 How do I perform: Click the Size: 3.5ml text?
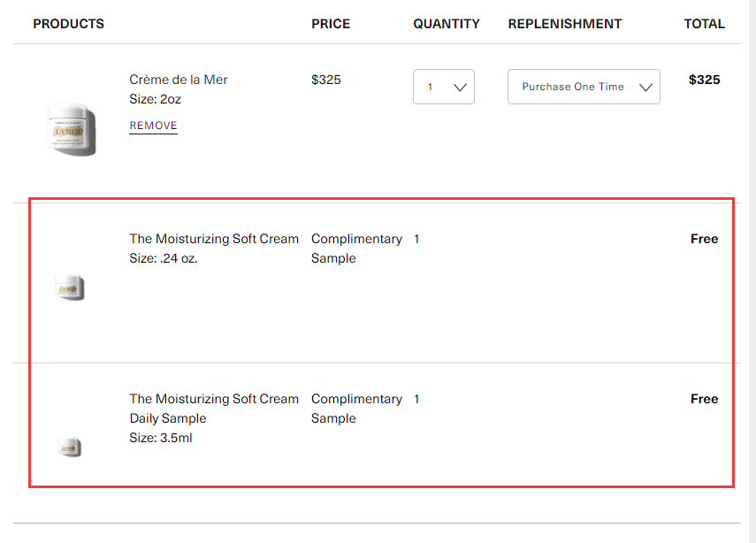(161, 438)
